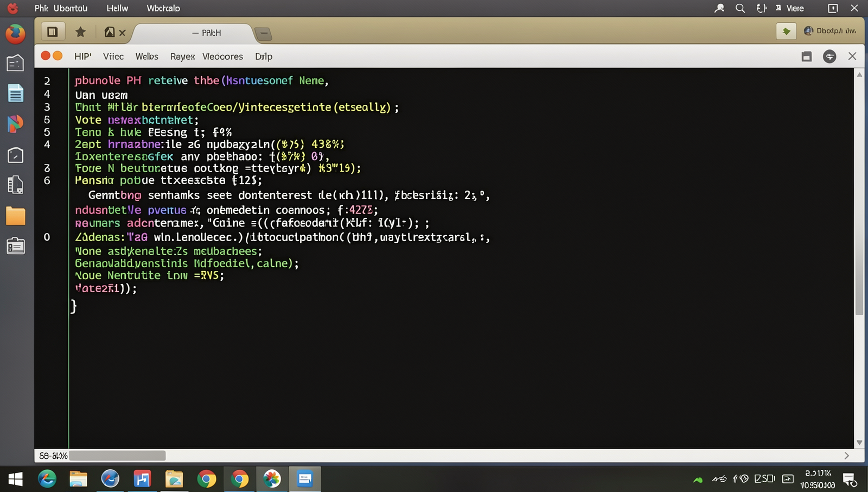Click the minus new-tab button beside the PRcH tab
This screenshot has height=492, width=868.
263,34
